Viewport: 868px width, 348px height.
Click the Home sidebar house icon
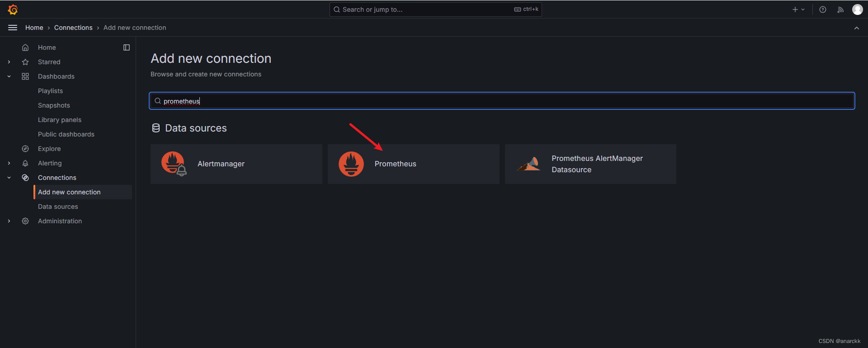coord(25,47)
